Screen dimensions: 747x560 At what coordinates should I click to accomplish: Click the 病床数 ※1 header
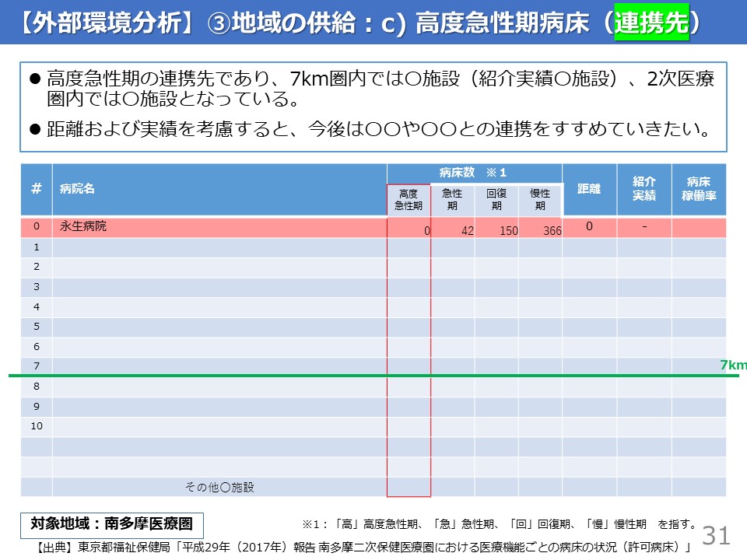point(474,173)
